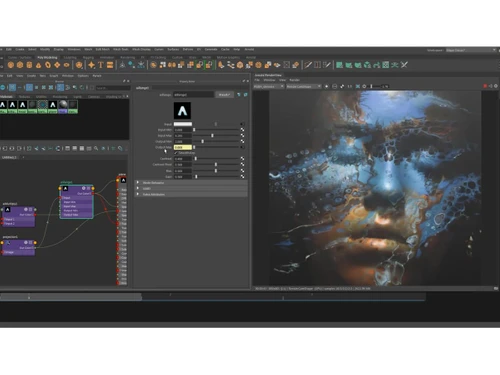Expand the UUID section
Screen dimensions: 500x375
pyautogui.click(x=191, y=188)
